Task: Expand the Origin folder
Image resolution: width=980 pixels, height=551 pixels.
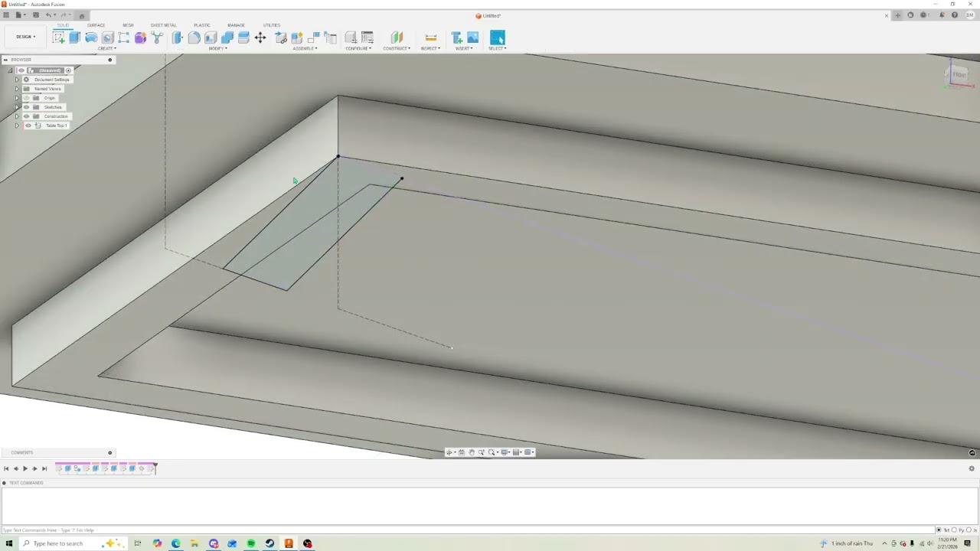Action: click(17, 98)
